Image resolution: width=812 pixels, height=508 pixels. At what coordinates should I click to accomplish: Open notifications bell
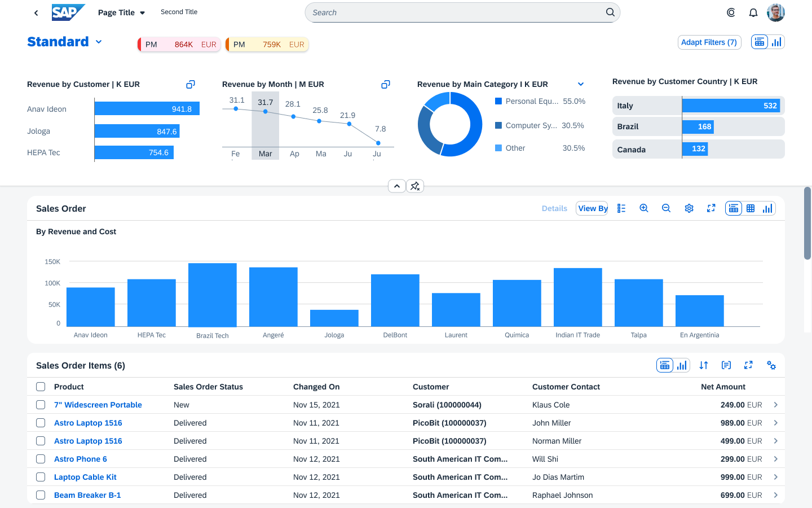click(753, 12)
